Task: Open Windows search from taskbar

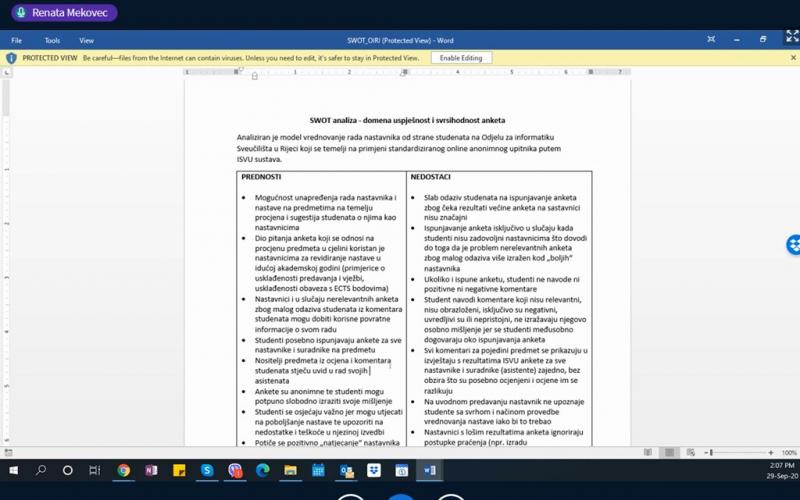Action: [41, 470]
